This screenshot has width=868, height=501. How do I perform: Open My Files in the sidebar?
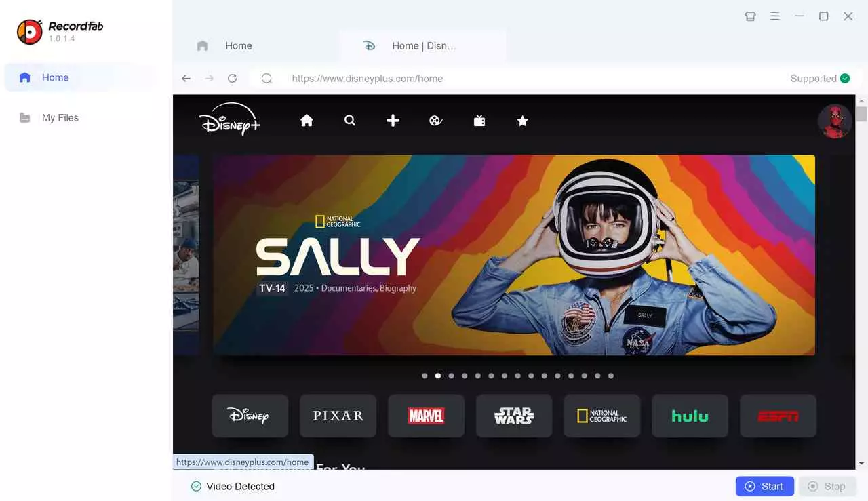coord(81,118)
